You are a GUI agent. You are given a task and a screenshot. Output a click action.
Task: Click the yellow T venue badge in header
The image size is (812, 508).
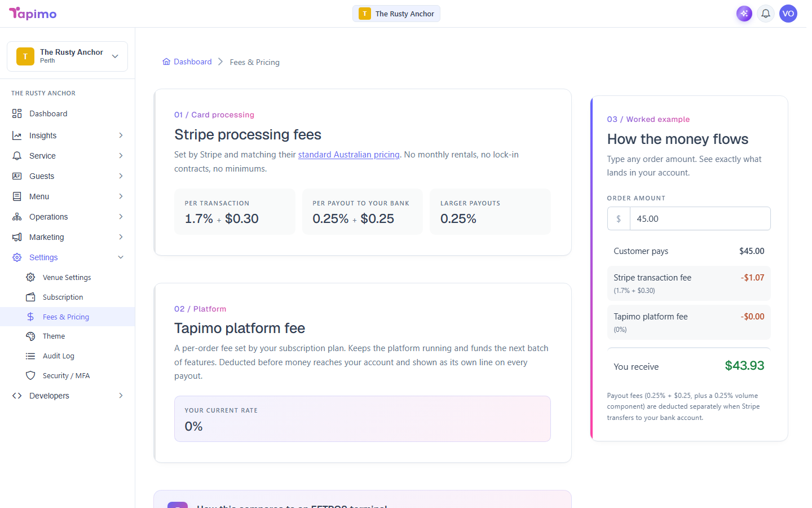pyautogui.click(x=365, y=14)
